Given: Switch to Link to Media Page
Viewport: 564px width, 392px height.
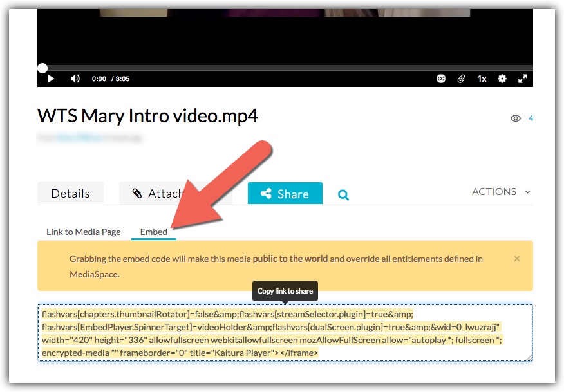Looking at the screenshot, I should coord(83,232).
